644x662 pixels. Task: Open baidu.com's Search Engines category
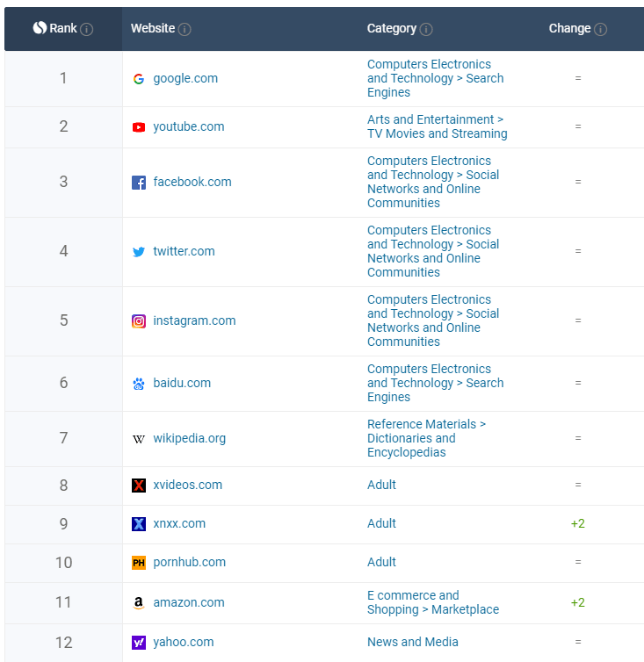tap(435, 383)
